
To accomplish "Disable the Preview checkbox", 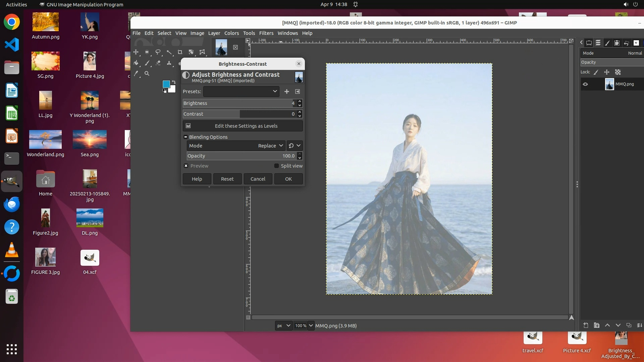I will tap(186, 166).
